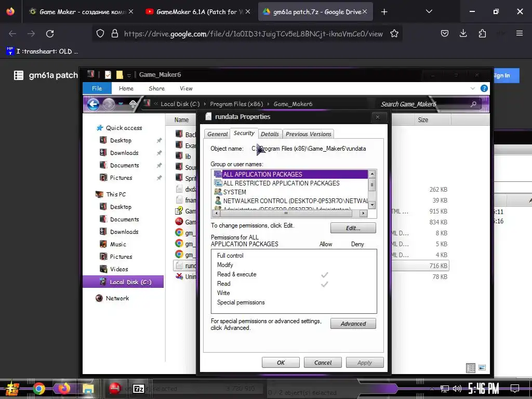Confirm the dialog with OK

[x=281, y=362]
